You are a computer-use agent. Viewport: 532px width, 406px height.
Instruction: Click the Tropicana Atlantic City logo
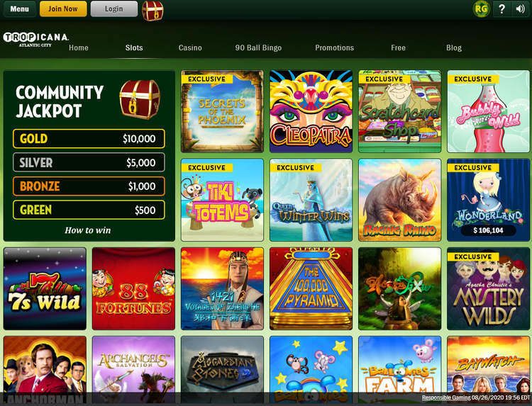pyautogui.click(x=35, y=40)
